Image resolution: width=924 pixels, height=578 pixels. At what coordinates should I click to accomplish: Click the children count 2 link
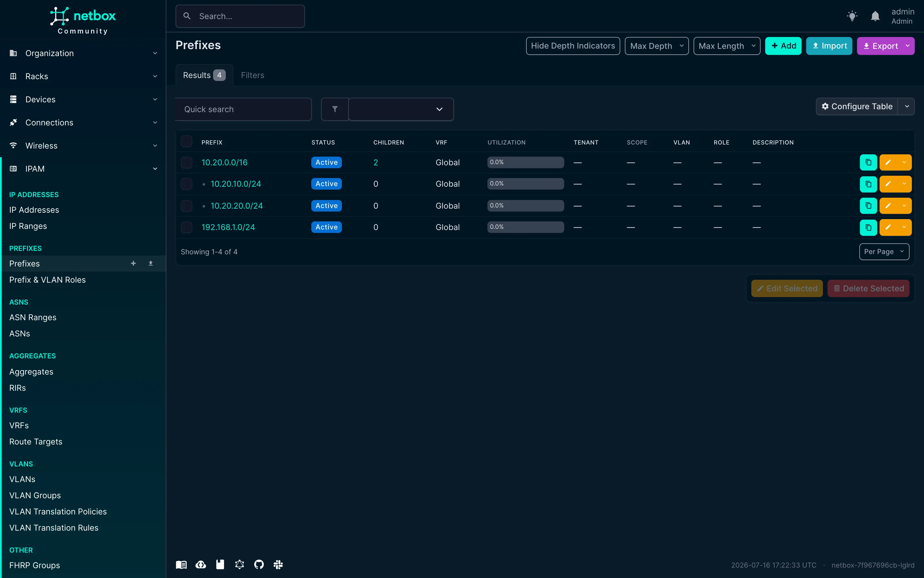[376, 162]
